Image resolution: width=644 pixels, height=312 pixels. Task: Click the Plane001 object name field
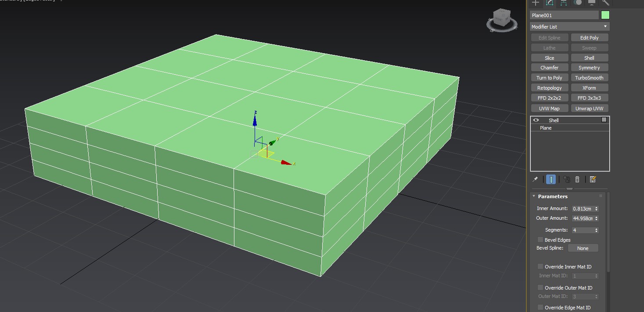565,15
